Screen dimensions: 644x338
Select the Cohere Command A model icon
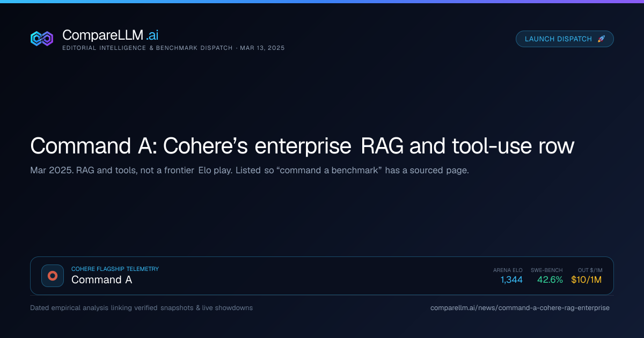click(x=53, y=276)
